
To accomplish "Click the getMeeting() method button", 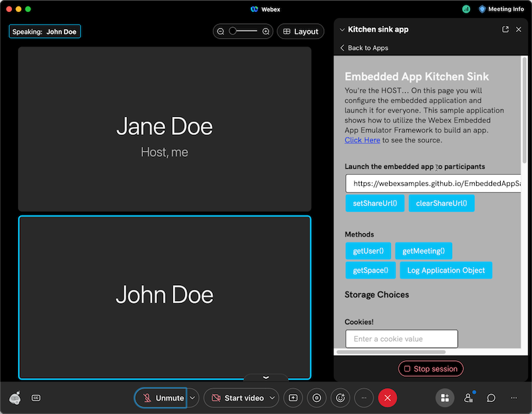I will coord(424,251).
